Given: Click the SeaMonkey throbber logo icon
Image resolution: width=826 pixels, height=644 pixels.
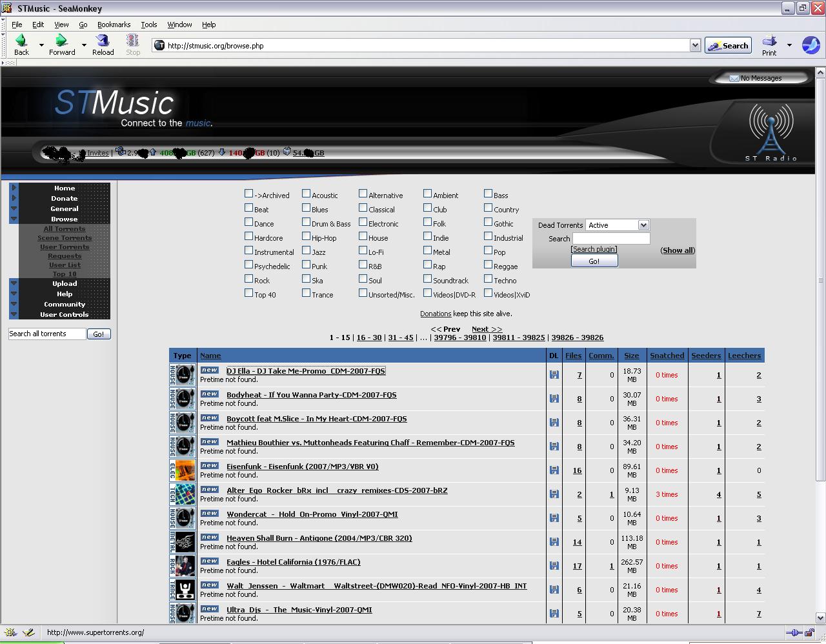Looking at the screenshot, I should point(811,45).
